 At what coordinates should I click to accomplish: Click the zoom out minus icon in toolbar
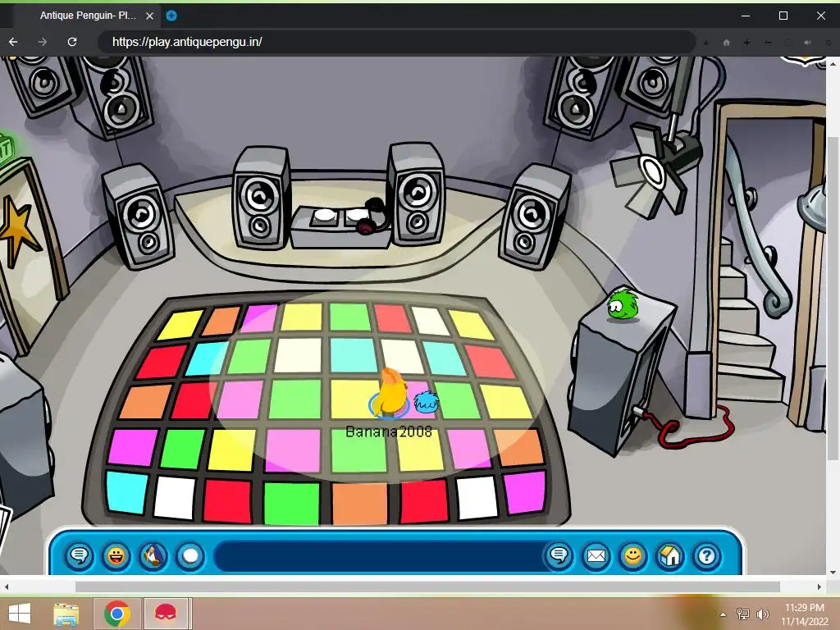pos(768,43)
